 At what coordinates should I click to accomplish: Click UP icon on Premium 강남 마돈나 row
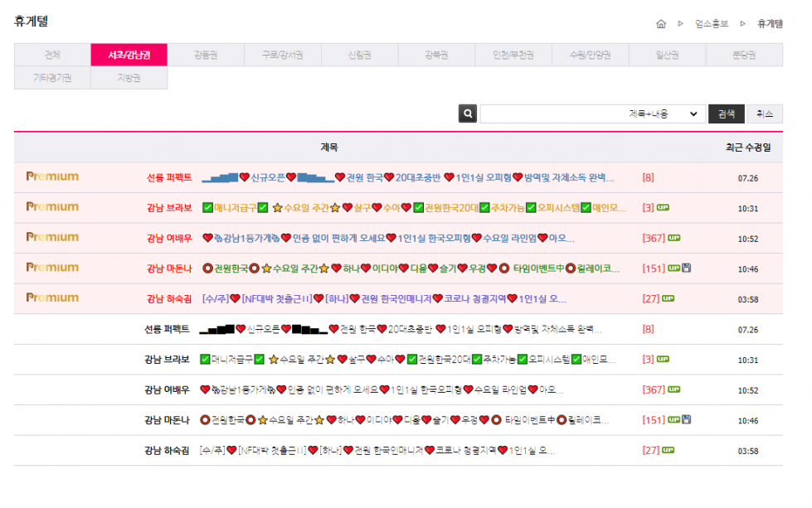(x=673, y=268)
